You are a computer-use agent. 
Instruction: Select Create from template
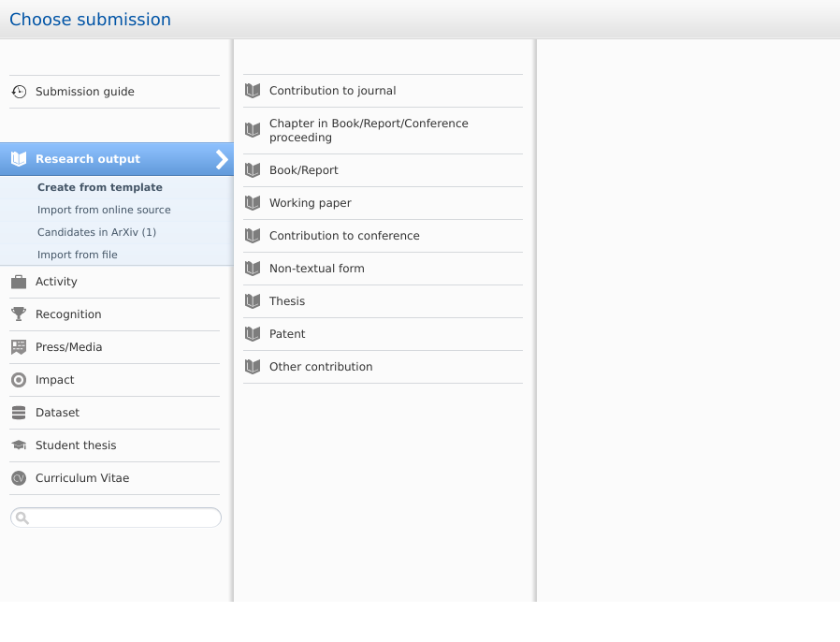click(100, 187)
